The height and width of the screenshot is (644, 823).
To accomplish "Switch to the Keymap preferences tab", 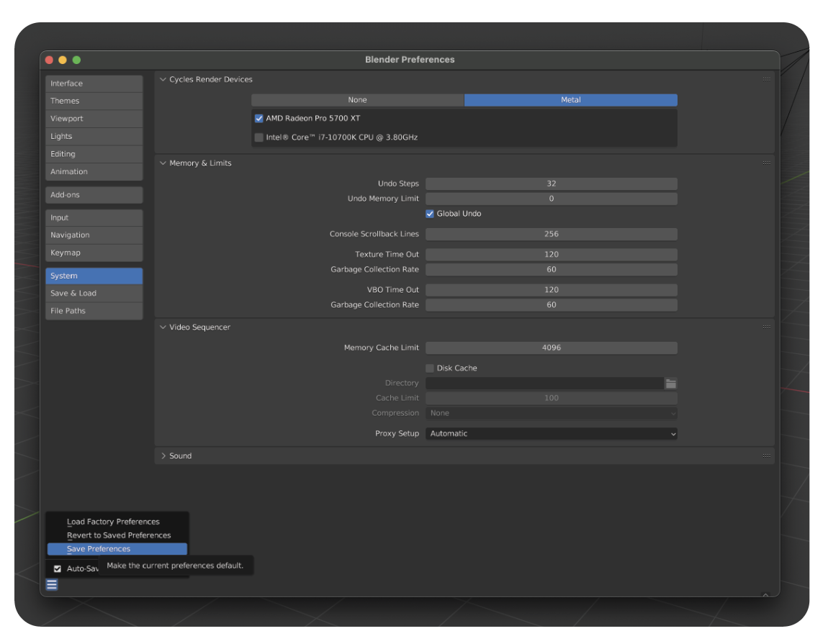I will point(94,253).
